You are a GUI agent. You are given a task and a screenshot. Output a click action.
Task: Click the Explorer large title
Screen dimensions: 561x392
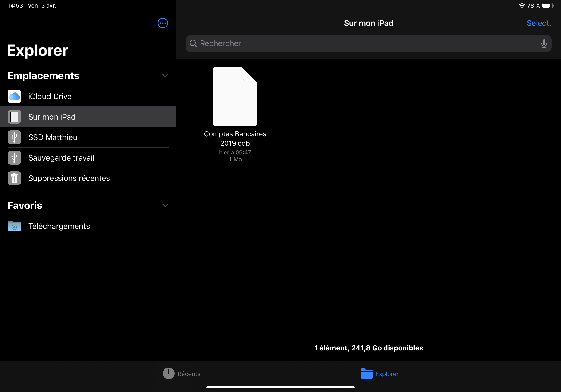point(38,51)
